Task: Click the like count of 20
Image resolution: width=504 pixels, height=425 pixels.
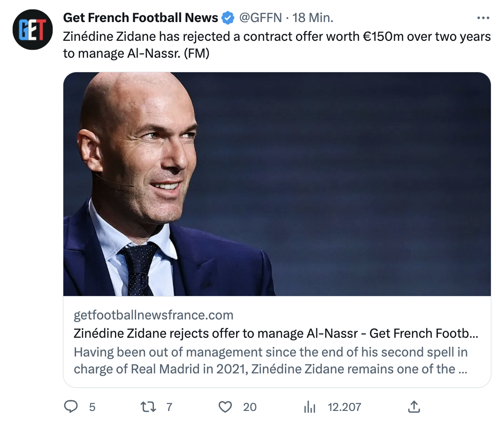Action: 250,407
